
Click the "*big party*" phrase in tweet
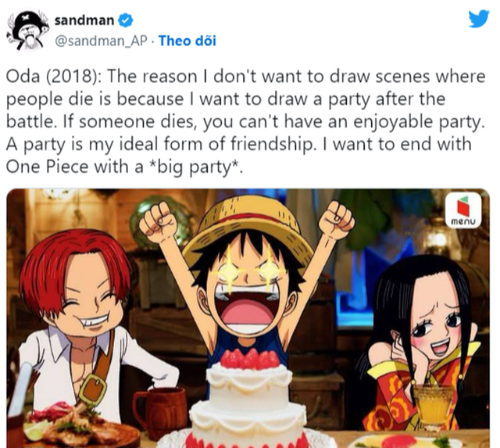[195, 167]
